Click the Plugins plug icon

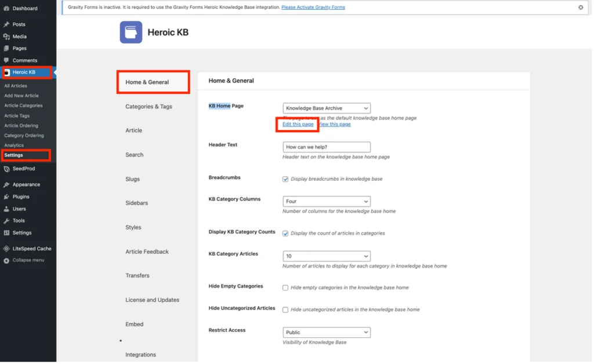[x=6, y=197]
